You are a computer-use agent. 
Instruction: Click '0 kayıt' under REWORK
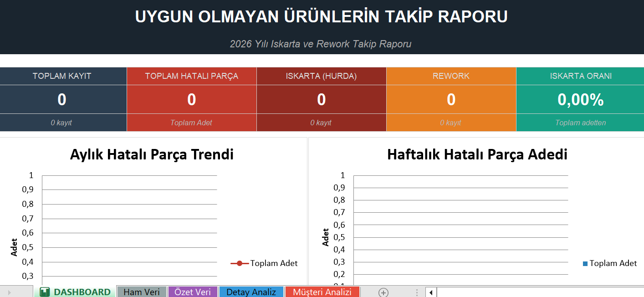point(451,123)
